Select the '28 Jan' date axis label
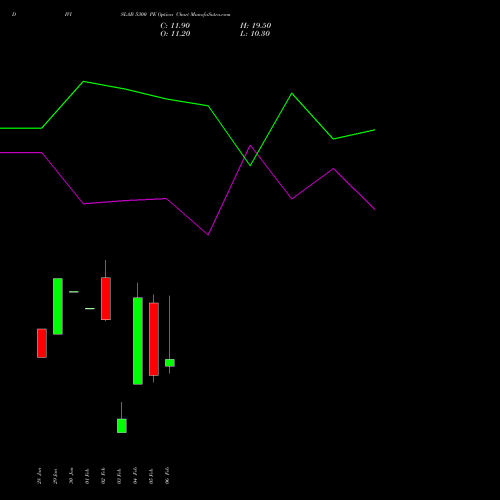500x500 pixels. [x=39, y=476]
